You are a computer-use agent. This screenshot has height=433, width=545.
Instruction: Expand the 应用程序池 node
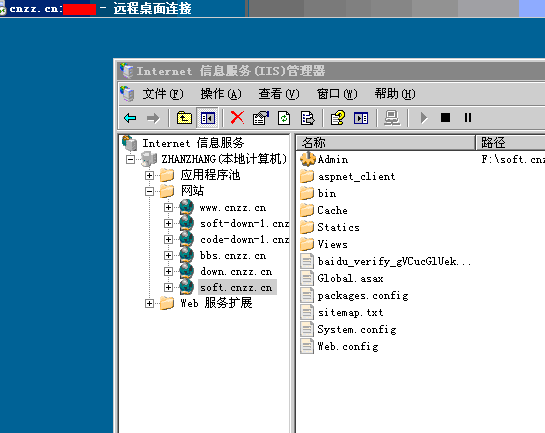pos(149,175)
